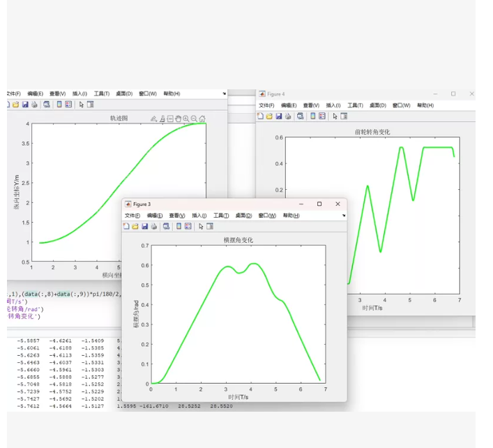Image resolution: width=493 pixels, height=448 pixels.
Task: Toggle Edit Plot arrow in 轨迹图 figure toolbar
Action: (82, 105)
